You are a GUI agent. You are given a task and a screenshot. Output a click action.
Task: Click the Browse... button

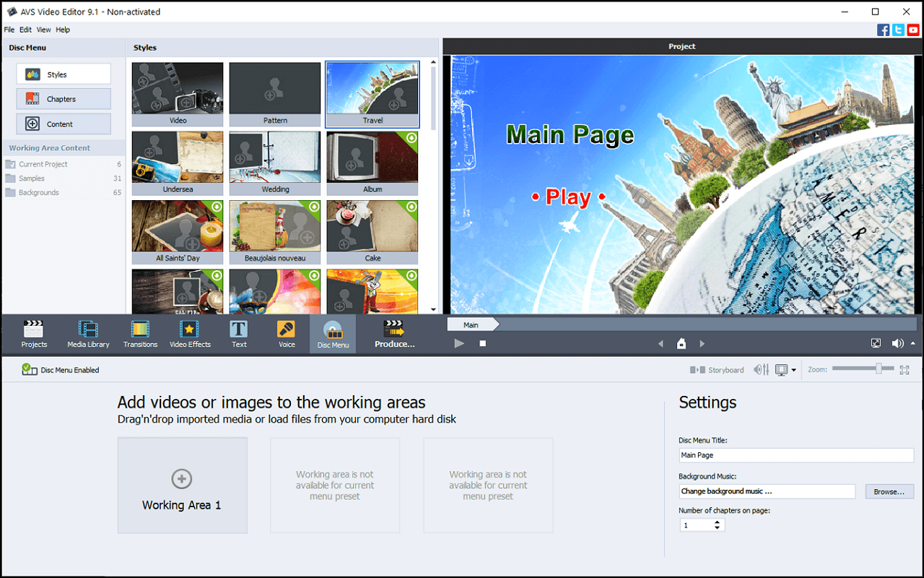(x=889, y=491)
